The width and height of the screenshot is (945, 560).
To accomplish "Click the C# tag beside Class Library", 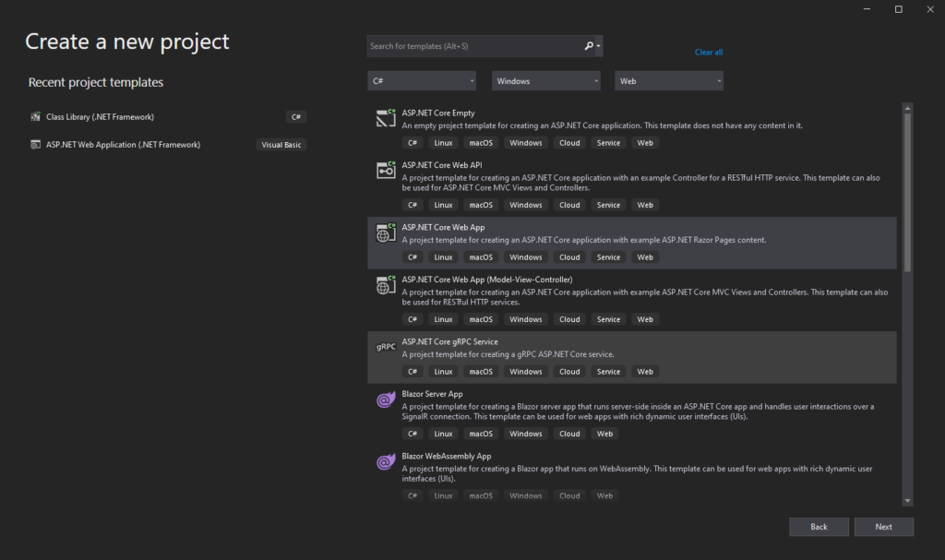I will click(296, 117).
